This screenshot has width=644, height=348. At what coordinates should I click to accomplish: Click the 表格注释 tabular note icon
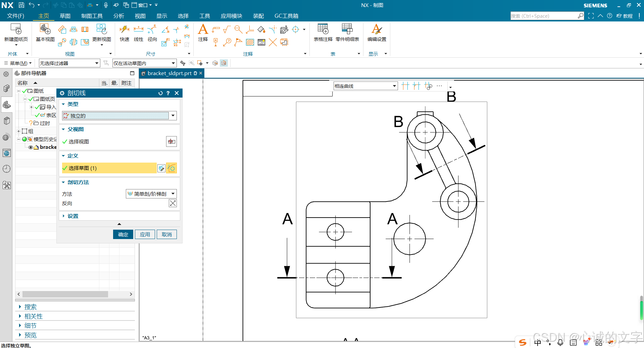pos(323,29)
